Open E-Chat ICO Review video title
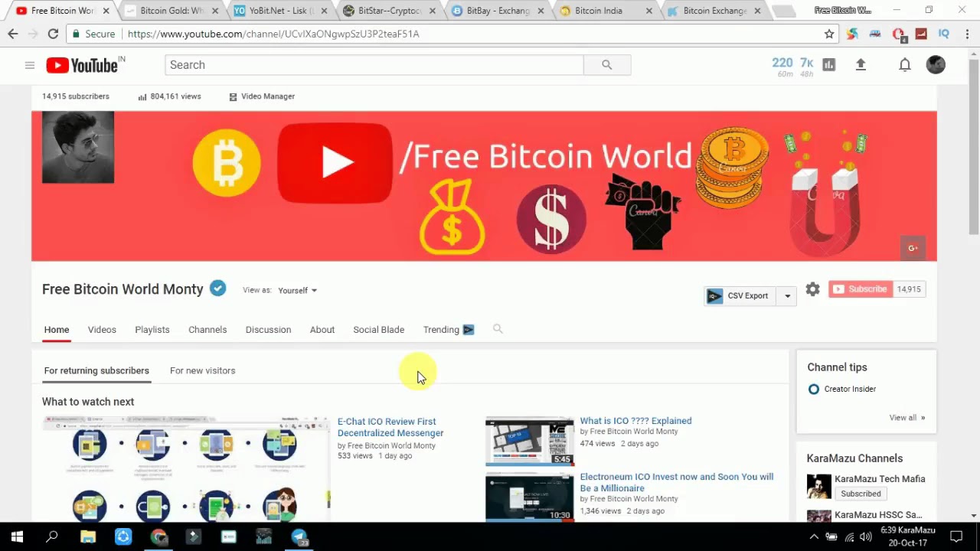Image resolution: width=980 pixels, height=551 pixels. pyautogui.click(x=390, y=427)
